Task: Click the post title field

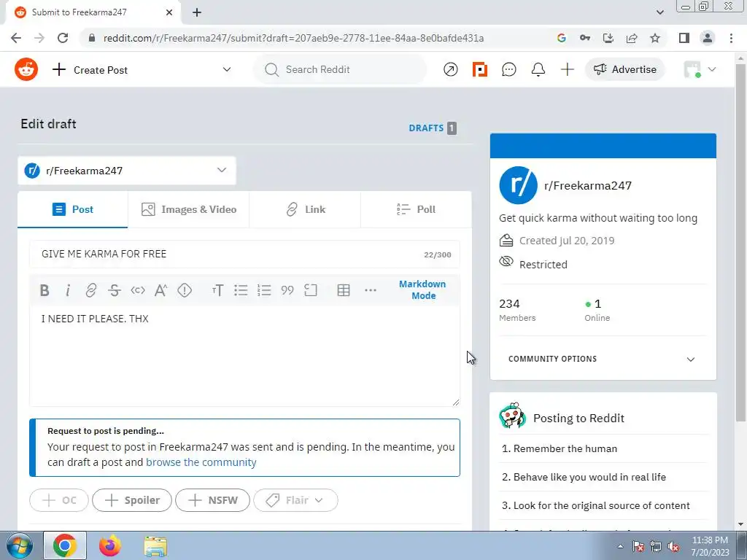Action: pyautogui.click(x=244, y=254)
